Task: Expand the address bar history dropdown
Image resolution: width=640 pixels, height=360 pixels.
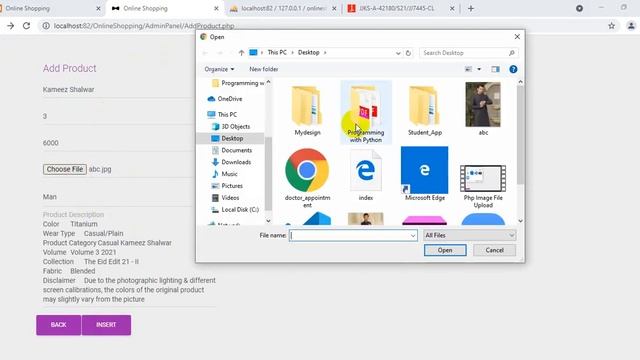Action: [x=398, y=53]
